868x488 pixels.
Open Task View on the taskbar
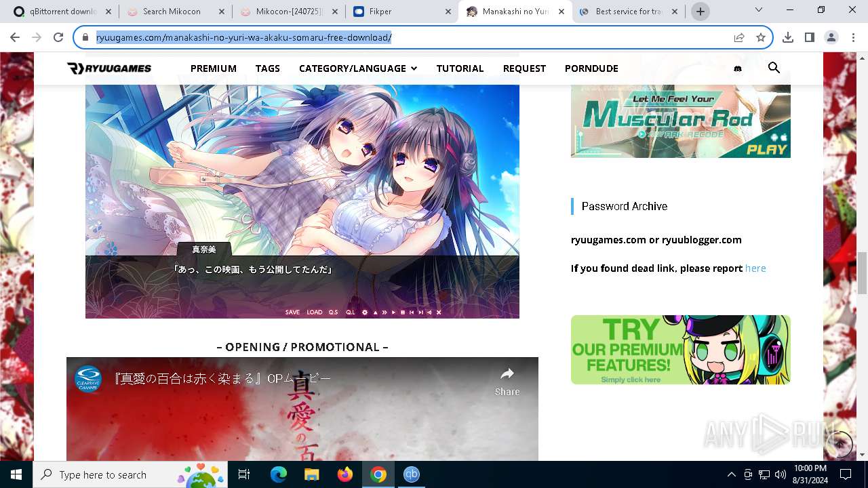click(245, 474)
